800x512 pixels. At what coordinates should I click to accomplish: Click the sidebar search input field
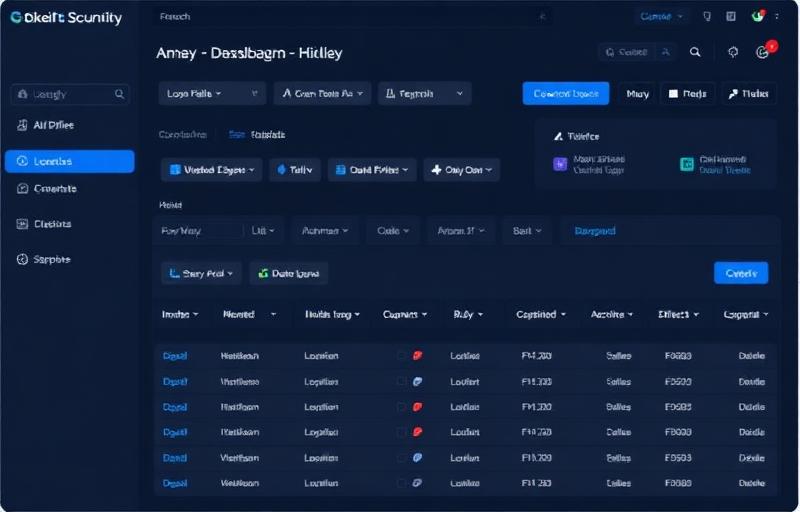coord(70,94)
